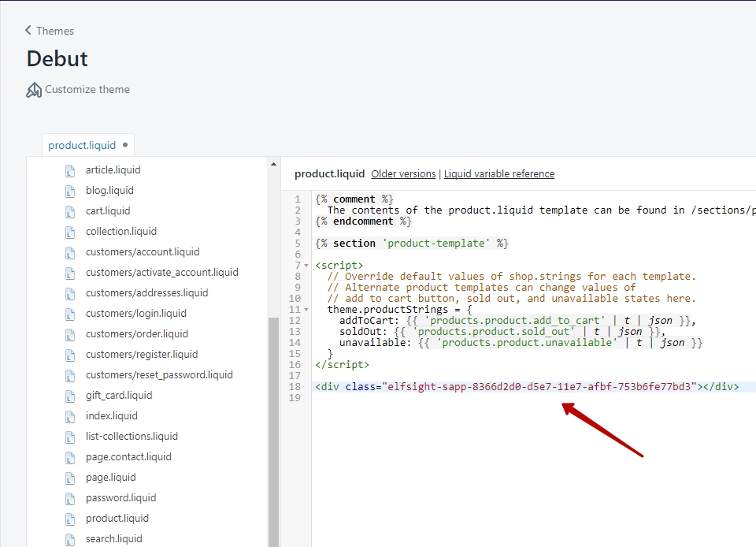Open page.liquid file

pyautogui.click(x=111, y=478)
